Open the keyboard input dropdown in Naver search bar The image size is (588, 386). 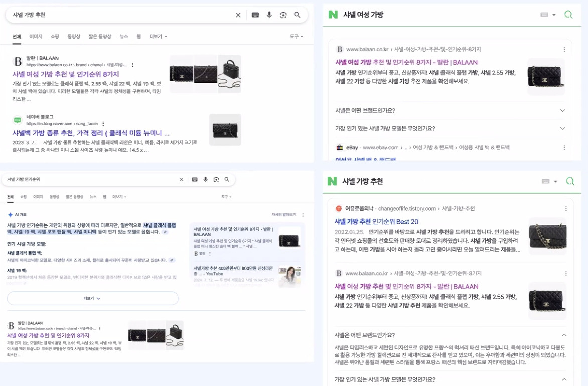click(548, 15)
